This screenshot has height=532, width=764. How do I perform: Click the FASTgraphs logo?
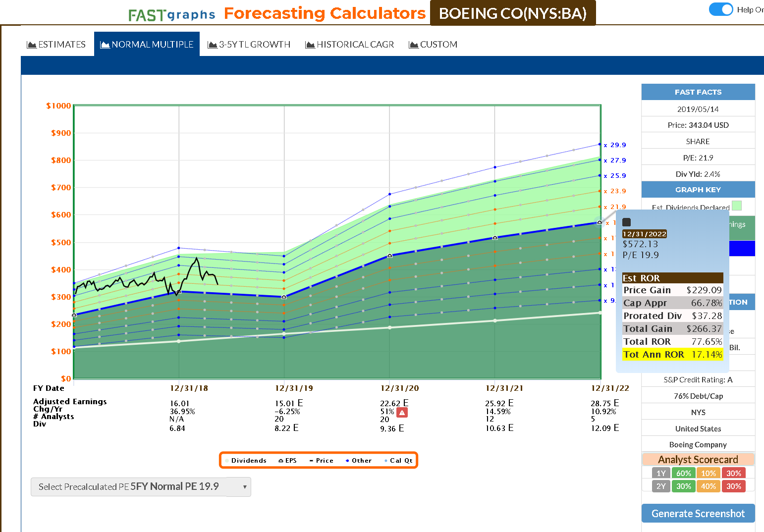pos(171,15)
